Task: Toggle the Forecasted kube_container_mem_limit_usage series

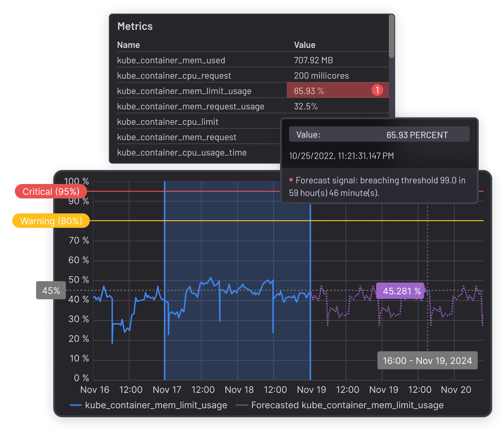Action: (348, 405)
